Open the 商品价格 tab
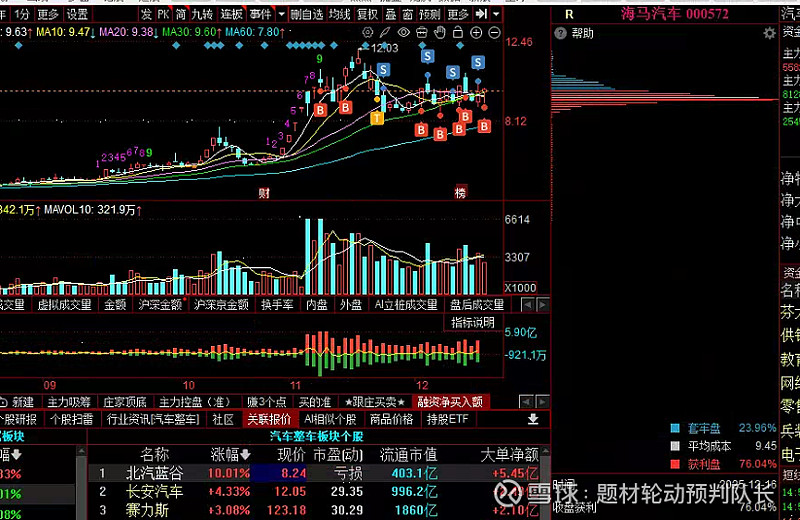 (391, 419)
